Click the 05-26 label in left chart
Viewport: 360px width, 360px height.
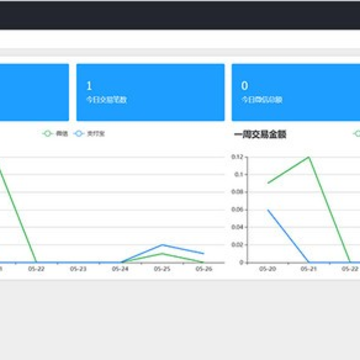(204, 269)
